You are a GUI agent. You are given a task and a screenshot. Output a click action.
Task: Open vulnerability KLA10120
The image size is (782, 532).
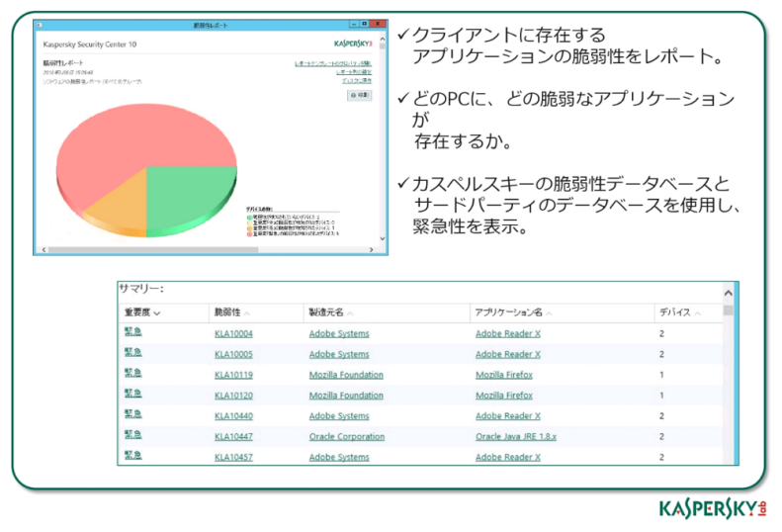233,396
